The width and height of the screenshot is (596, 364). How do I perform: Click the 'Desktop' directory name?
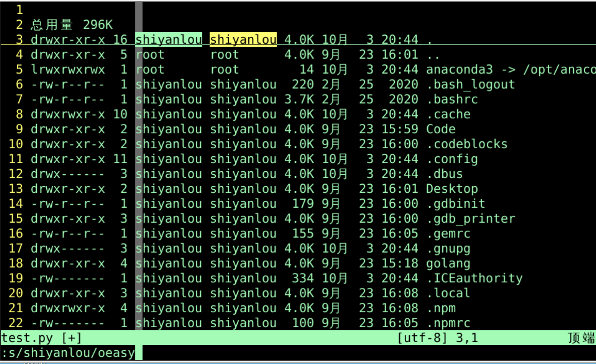[x=452, y=189]
